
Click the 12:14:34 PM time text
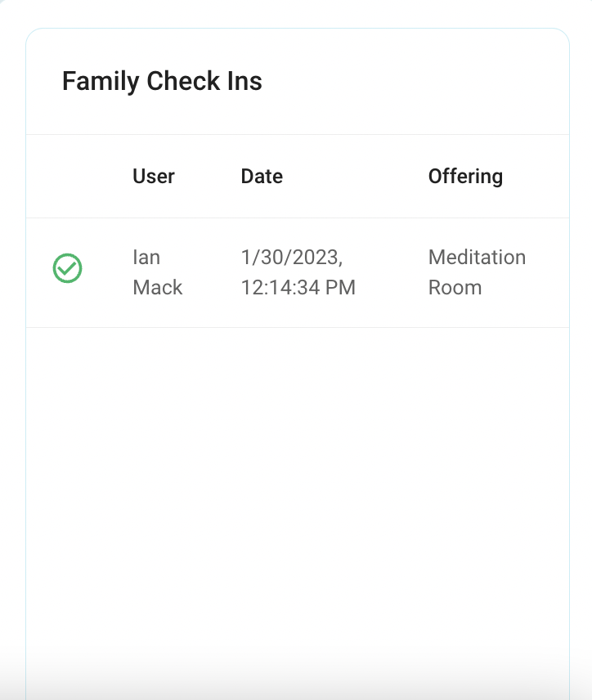(x=298, y=288)
